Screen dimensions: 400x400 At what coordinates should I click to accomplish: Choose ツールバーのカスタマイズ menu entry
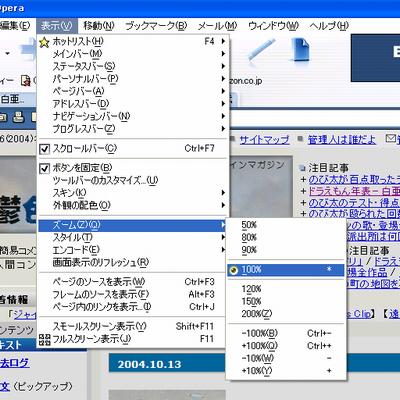point(133,180)
